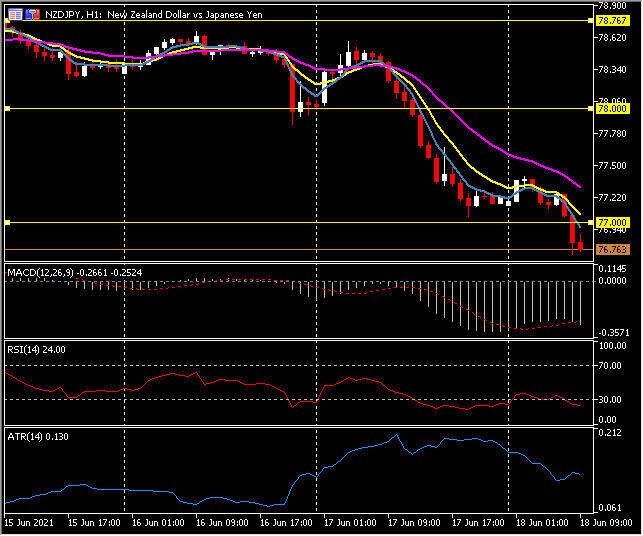Click the RSI 70.00 level label
643x536 pixels.
(x=612, y=366)
